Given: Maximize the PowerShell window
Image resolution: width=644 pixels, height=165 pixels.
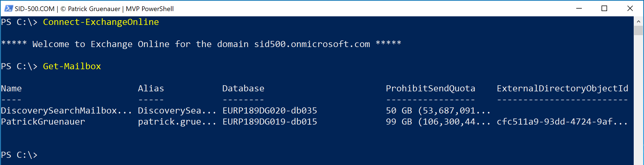Looking at the screenshot, I should [604, 9].
